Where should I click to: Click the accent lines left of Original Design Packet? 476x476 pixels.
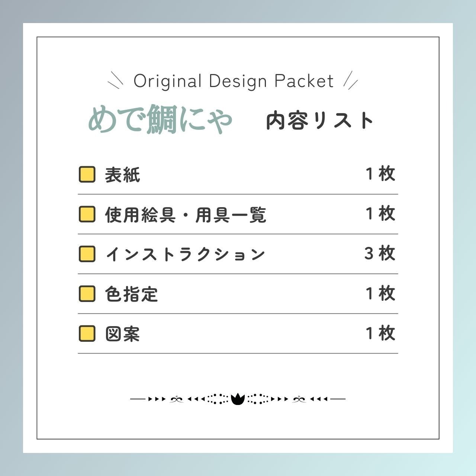pyautogui.click(x=115, y=80)
